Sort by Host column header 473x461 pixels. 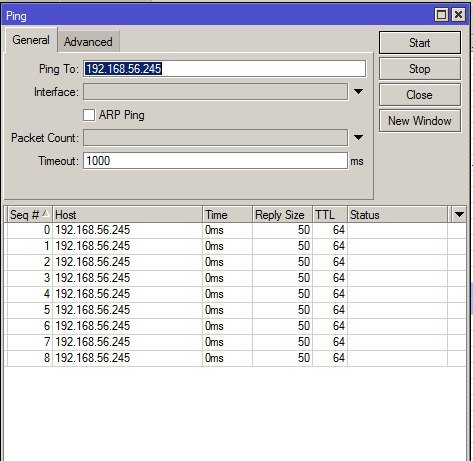(127, 215)
